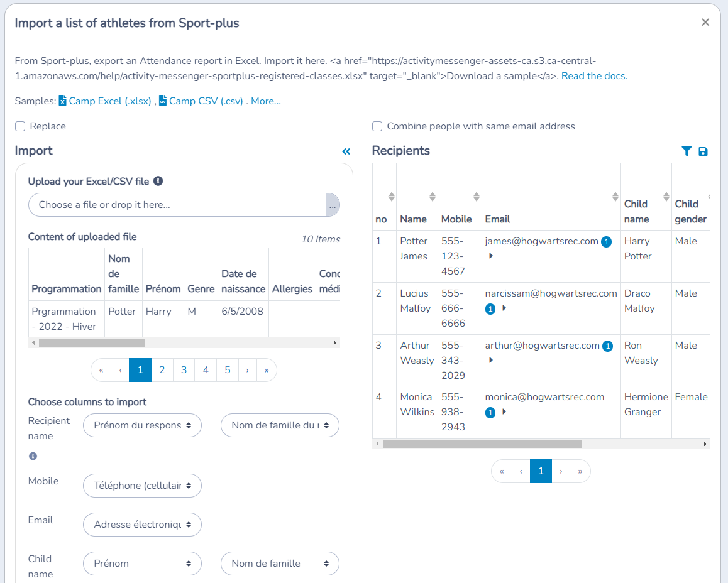This screenshot has height=583, width=728.
Task: Expand arrow under arthur@hogwartsrec.com
Action: click(491, 361)
